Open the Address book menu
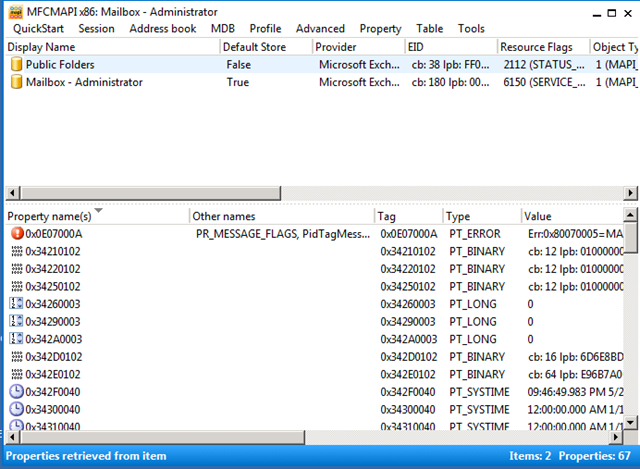The image size is (640, 469). coord(163,29)
